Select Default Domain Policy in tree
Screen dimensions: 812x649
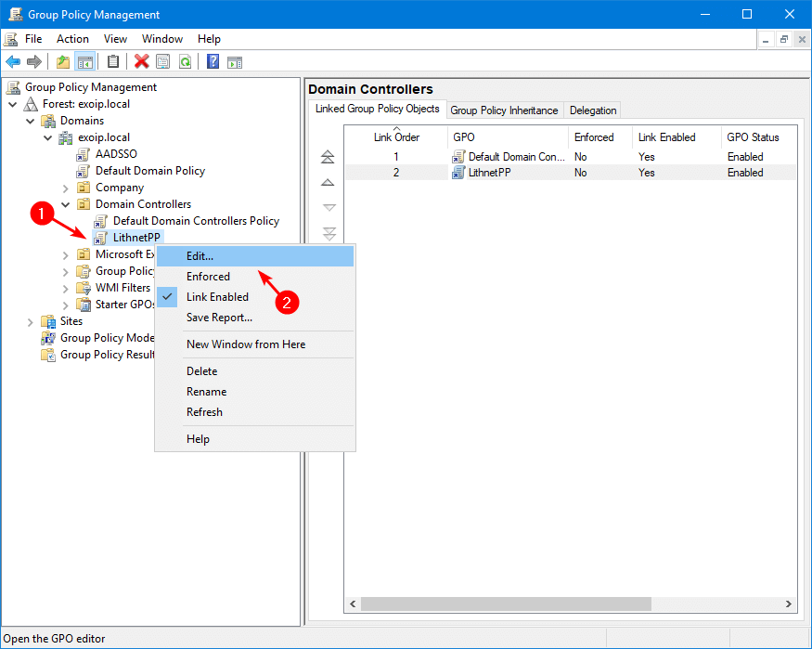pyautogui.click(x=150, y=171)
